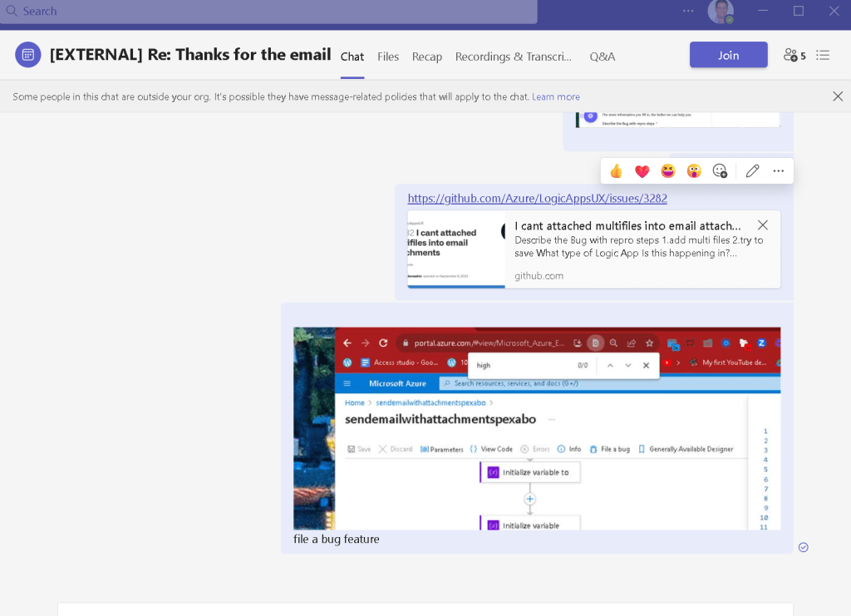The height and width of the screenshot is (616, 851).
Task: Dismiss the external org notice banner
Action: click(x=838, y=96)
